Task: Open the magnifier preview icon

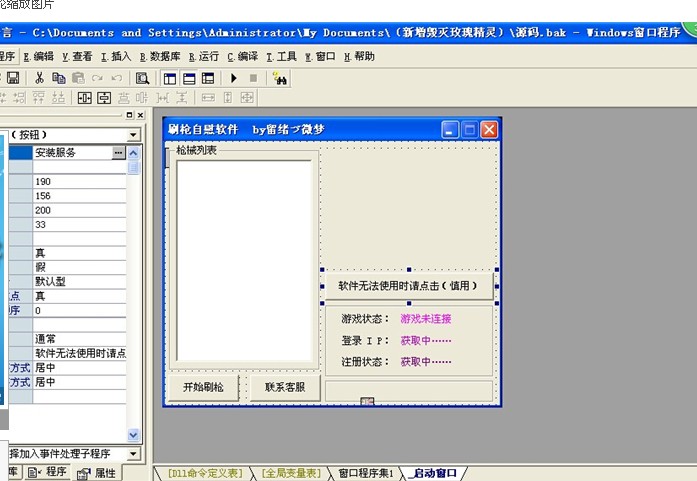Action: [142, 79]
